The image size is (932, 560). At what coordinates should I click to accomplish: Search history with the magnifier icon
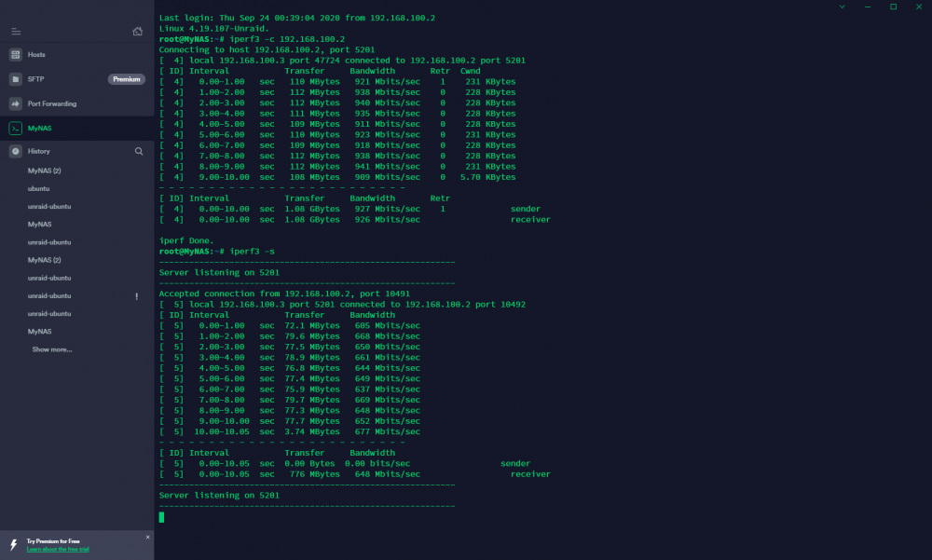[139, 151]
